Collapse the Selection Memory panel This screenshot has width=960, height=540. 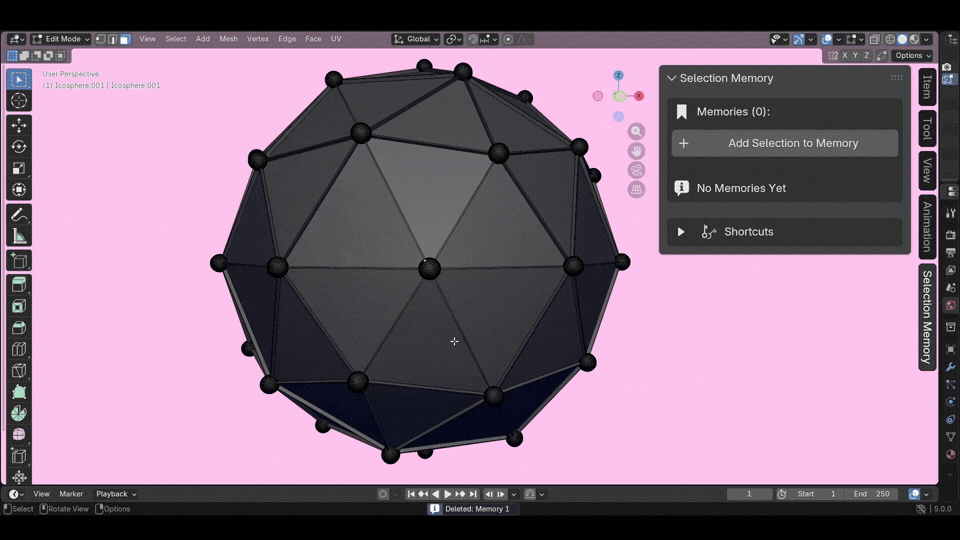click(672, 78)
